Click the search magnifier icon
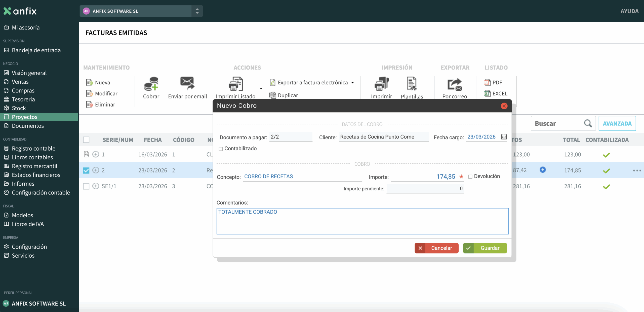Screen dimensions: 644x312 (588, 123)
